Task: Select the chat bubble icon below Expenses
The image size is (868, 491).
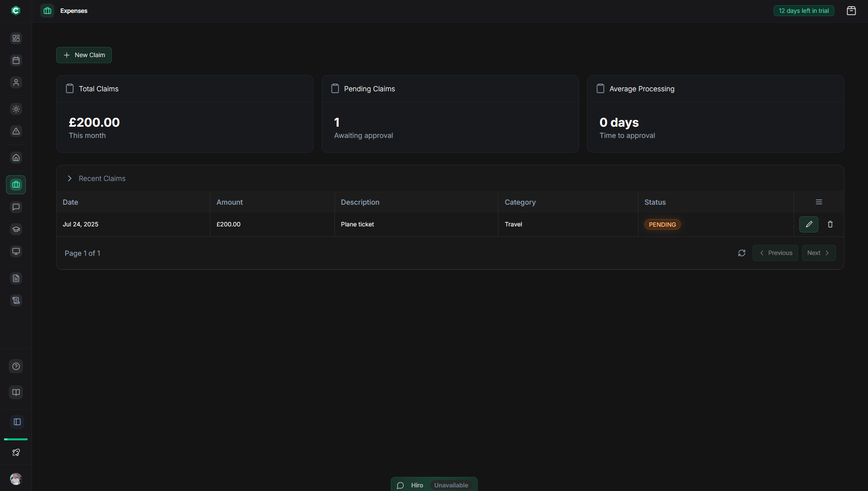Action: click(x=16, y=207)
